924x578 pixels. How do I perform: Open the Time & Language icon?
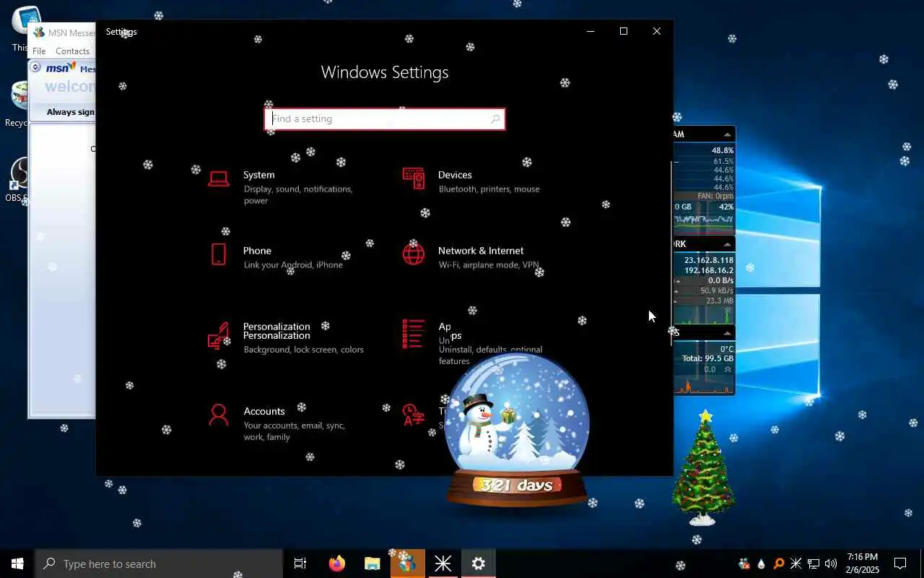414,415
